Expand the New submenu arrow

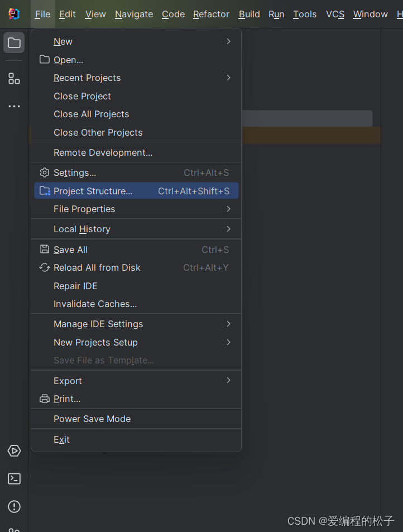[x=229, y=41]
